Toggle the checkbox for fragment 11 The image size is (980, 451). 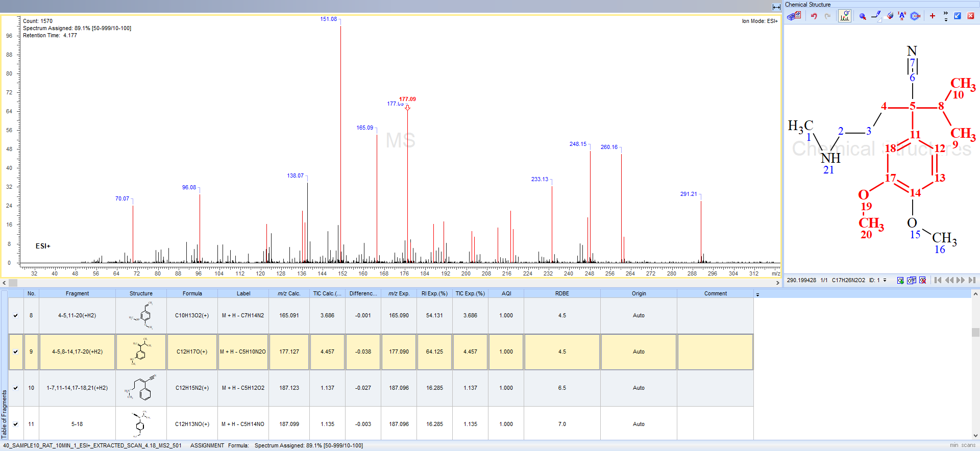15,424
